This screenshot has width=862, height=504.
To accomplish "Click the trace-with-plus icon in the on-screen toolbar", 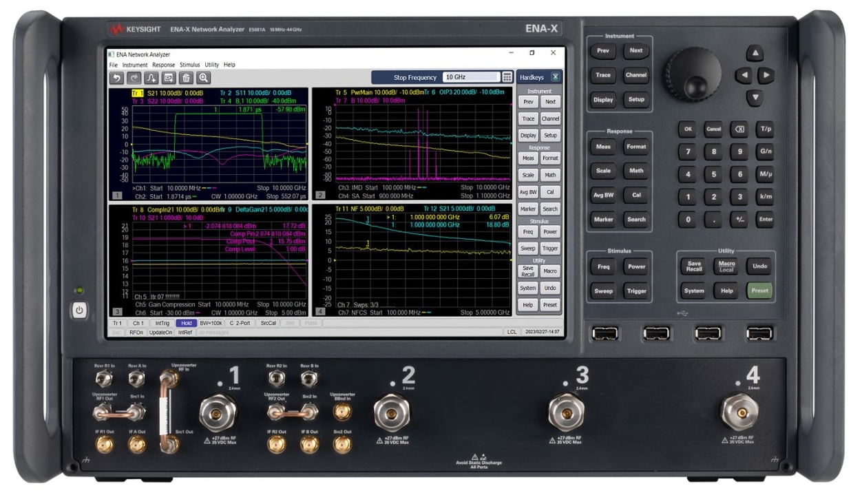I will [151, 78].
